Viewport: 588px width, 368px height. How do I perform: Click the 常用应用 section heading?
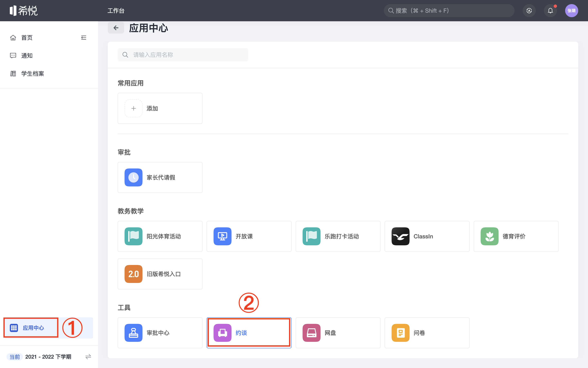click(131, 83)
